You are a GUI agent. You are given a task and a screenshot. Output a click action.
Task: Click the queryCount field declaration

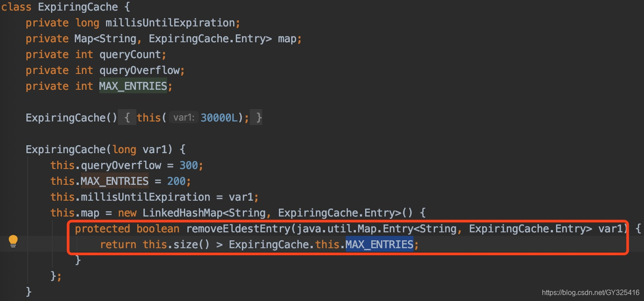[96, 55]
